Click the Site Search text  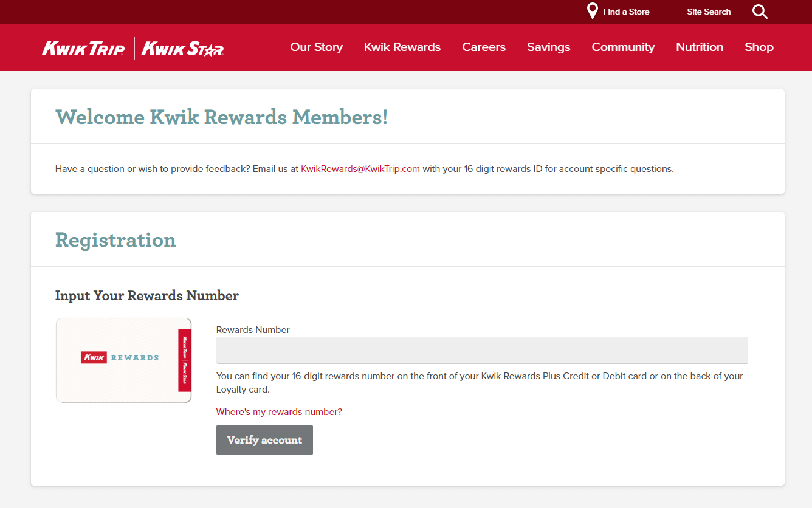(x=709, y=12)
